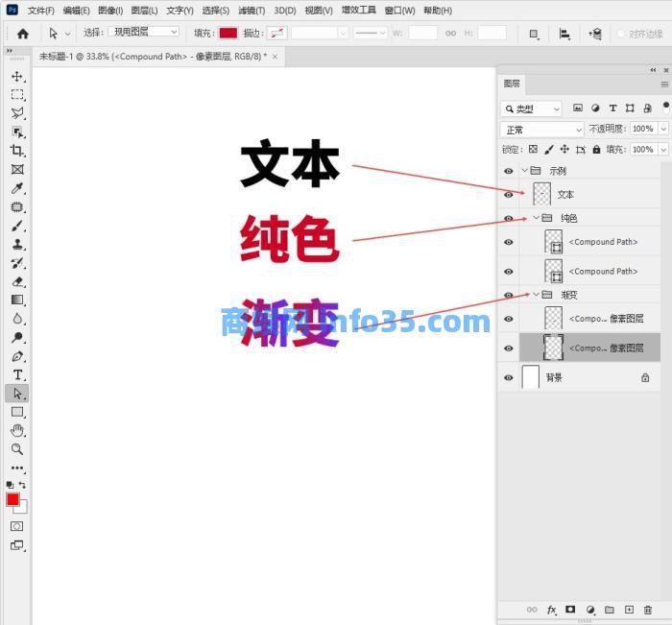Select the Crop tool
Image resolution: width=672 pixels, height=625 pixels.
(17, 151)
